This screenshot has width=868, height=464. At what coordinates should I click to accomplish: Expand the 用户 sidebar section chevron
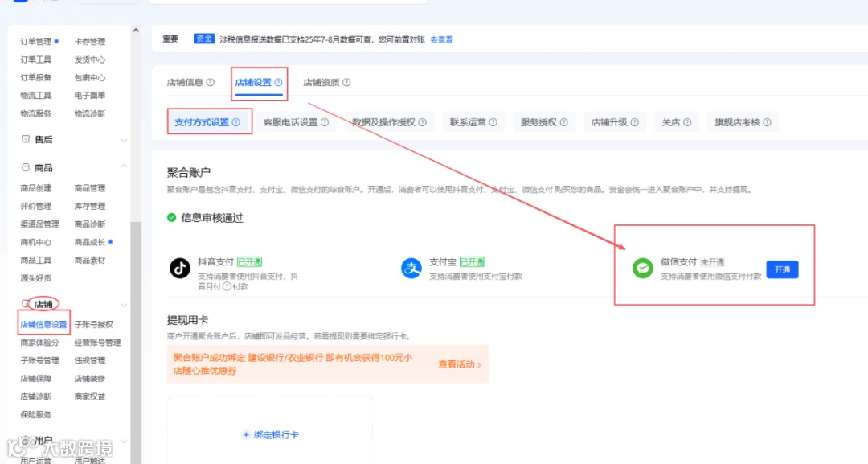point(124,441)
